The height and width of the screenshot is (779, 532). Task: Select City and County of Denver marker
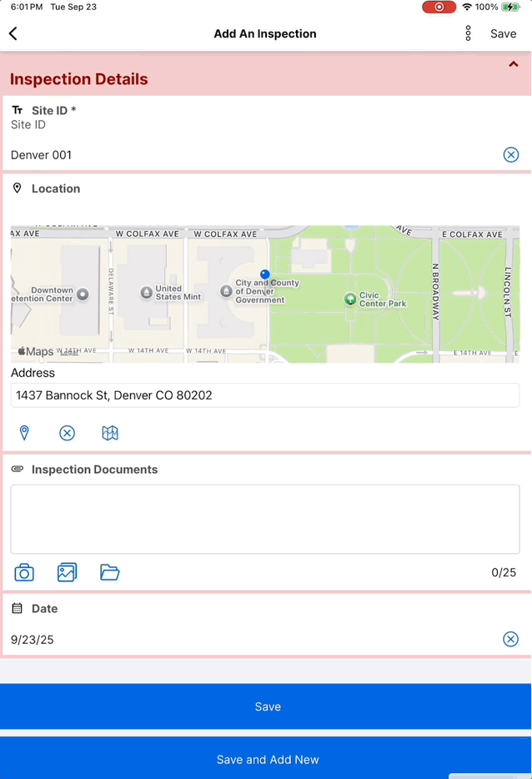click(x=227, y=291)
